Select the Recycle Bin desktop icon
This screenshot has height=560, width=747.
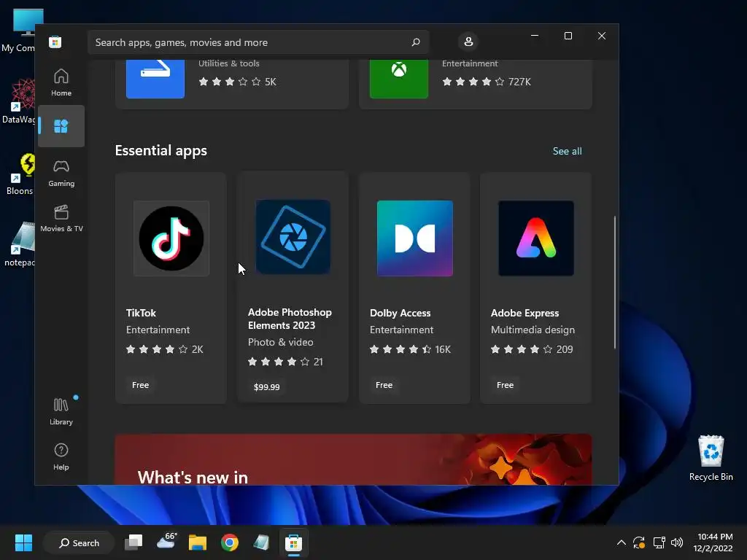click(x=711, y=458)
